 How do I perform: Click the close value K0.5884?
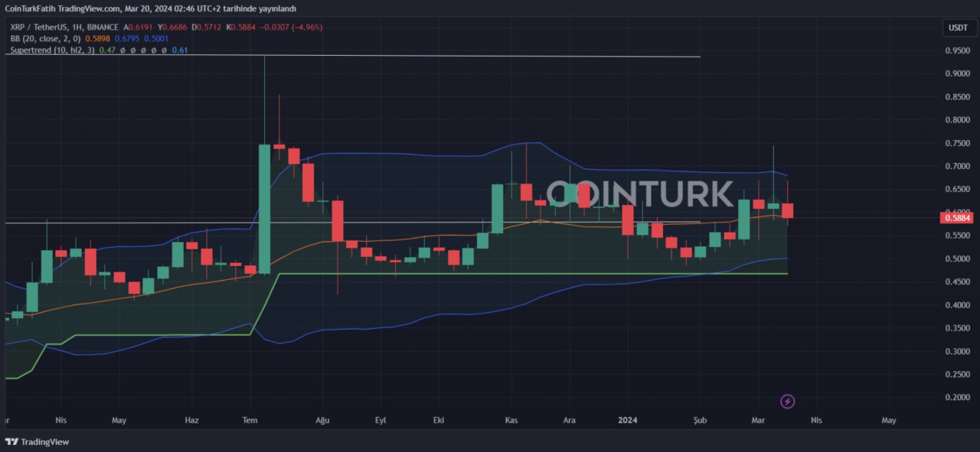click(x=242, y=28)
